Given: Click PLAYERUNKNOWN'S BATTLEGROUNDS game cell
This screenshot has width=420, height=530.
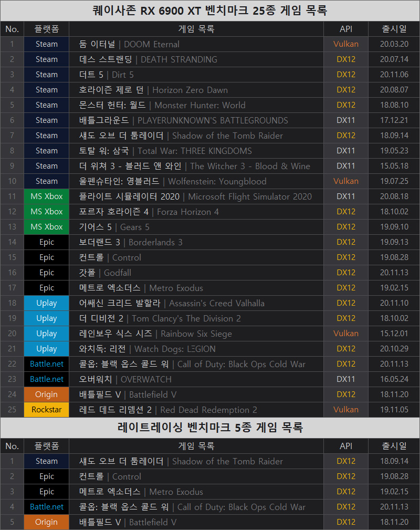Looking at the screenshot, I should 196,120.
